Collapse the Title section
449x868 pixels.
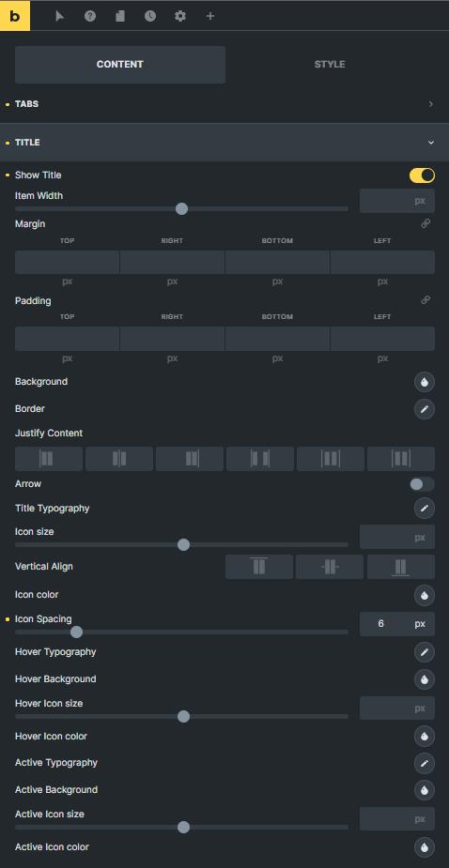(224, 143)
